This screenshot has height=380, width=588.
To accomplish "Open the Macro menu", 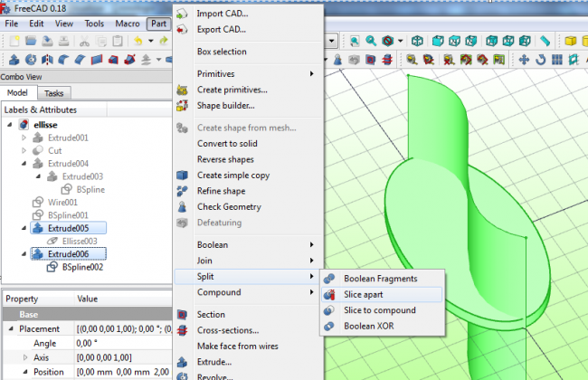I will (x=128, y=23).
